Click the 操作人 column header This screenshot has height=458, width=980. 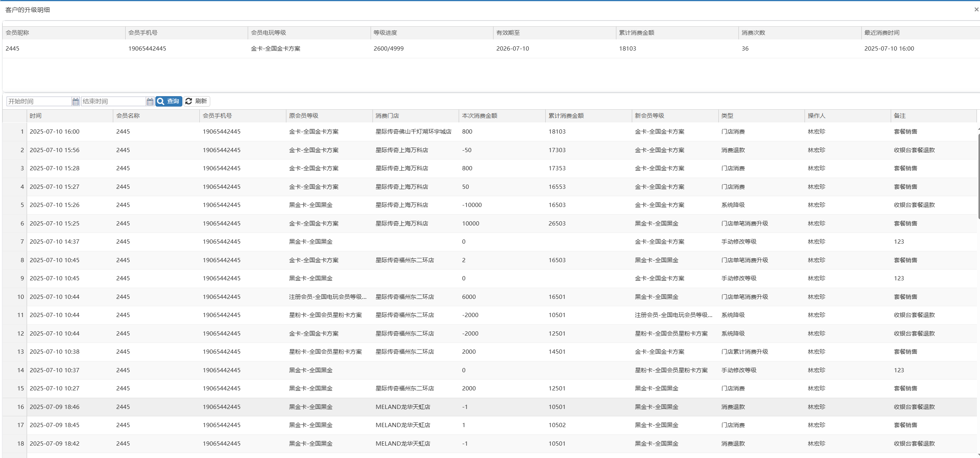pos(817,116)
